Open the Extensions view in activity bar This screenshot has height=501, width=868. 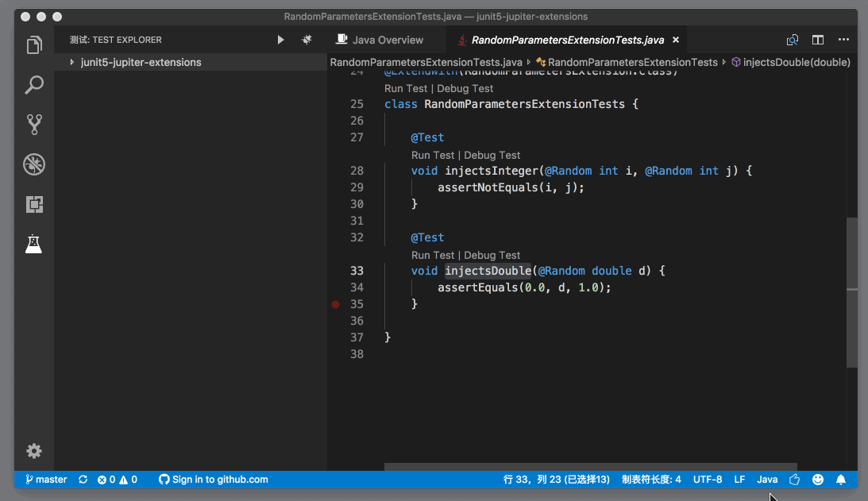coord(34,204)
